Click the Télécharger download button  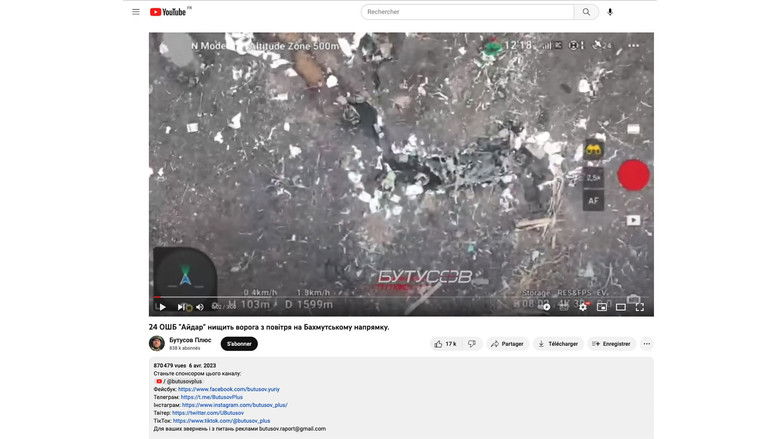coord(557,343)
